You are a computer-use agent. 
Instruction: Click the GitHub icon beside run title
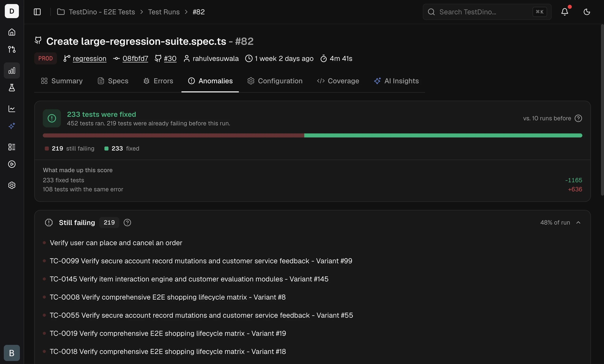pyautogui.click(x=38, y=40)
